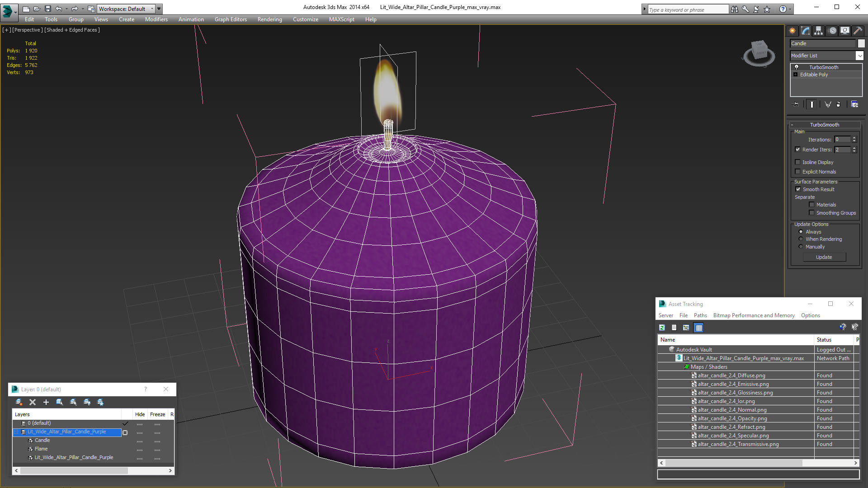The width and height of the screenshot is (868, 488).
Task: Open Bitmap Performance and Memory menu
Action: pos(754,315)
